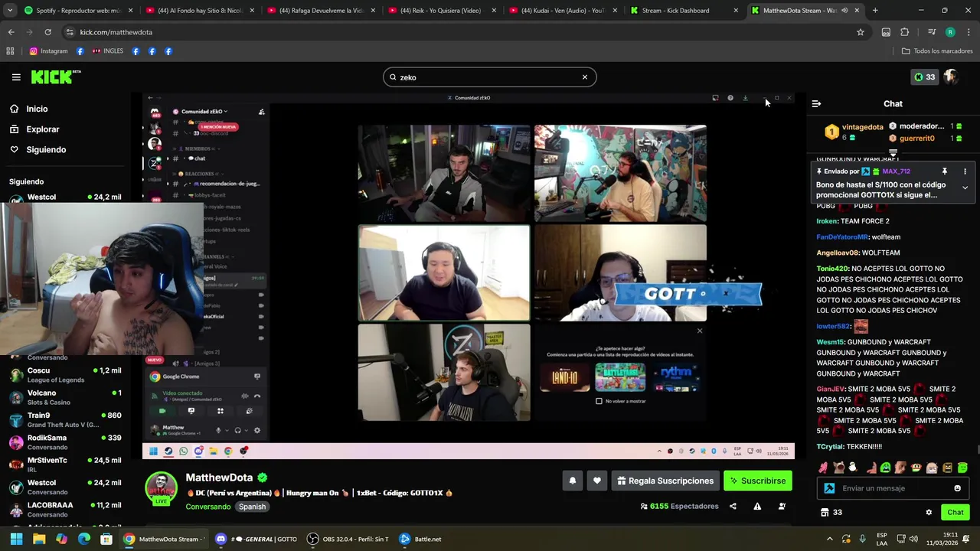Toggle notification bell for MatthewDota
The height and width of the screenshot is (551, 980).
coord(572,481)
